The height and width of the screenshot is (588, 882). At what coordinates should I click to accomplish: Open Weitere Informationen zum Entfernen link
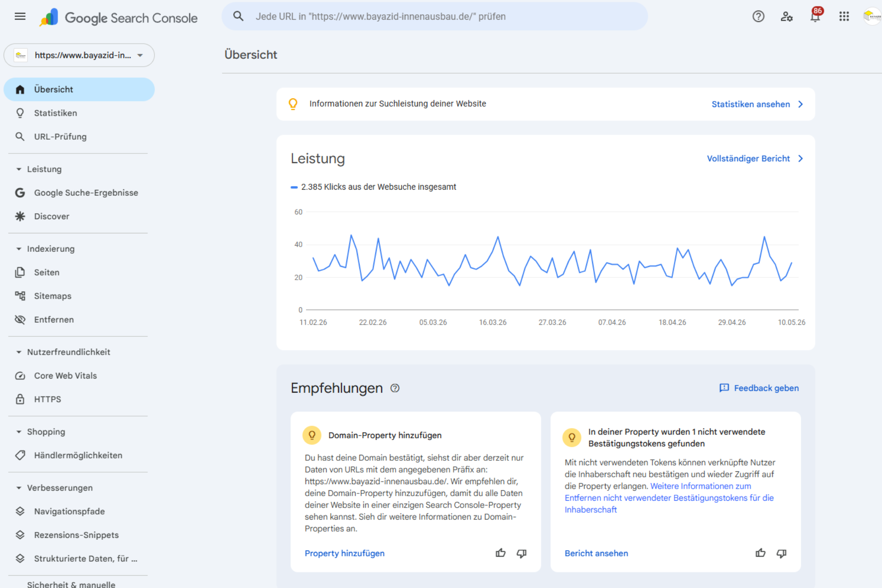click(669, 498)
